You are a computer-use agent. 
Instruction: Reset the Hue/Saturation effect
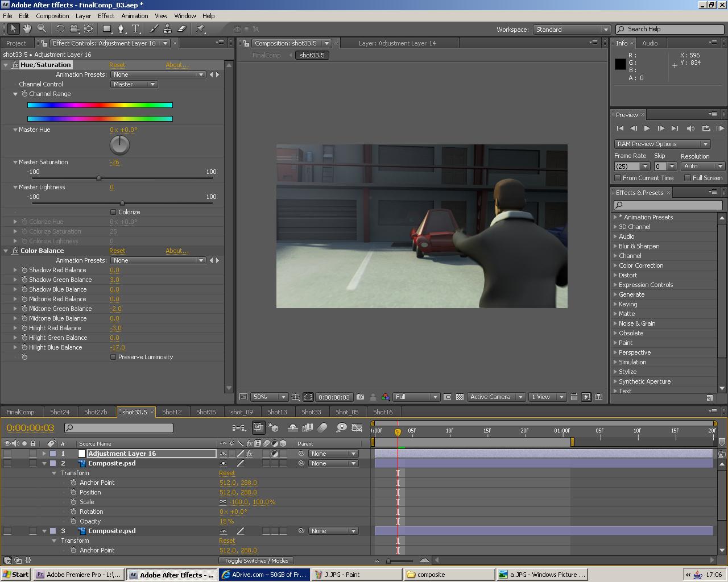pos(117,65)
